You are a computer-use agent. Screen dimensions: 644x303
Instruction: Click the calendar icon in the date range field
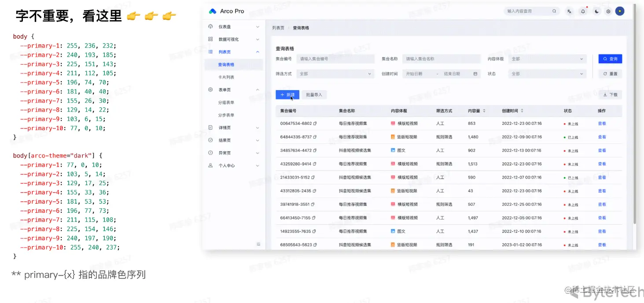475,74
